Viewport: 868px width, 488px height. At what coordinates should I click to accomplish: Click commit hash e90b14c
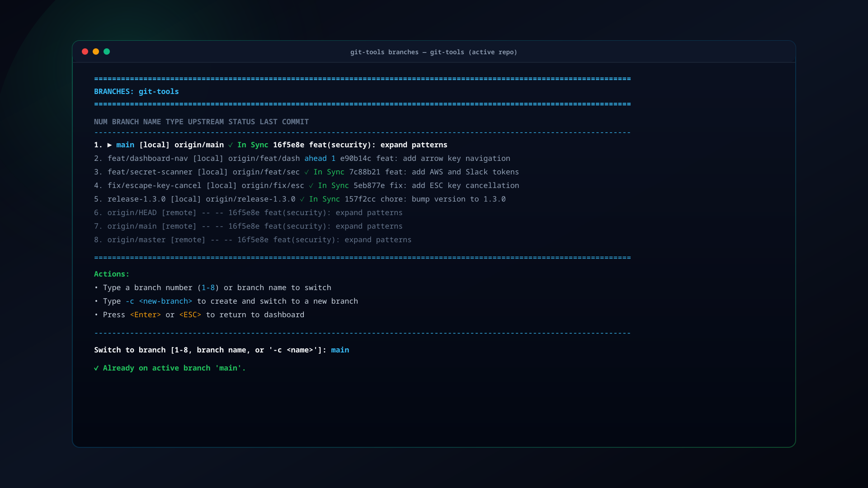(356, 159)
